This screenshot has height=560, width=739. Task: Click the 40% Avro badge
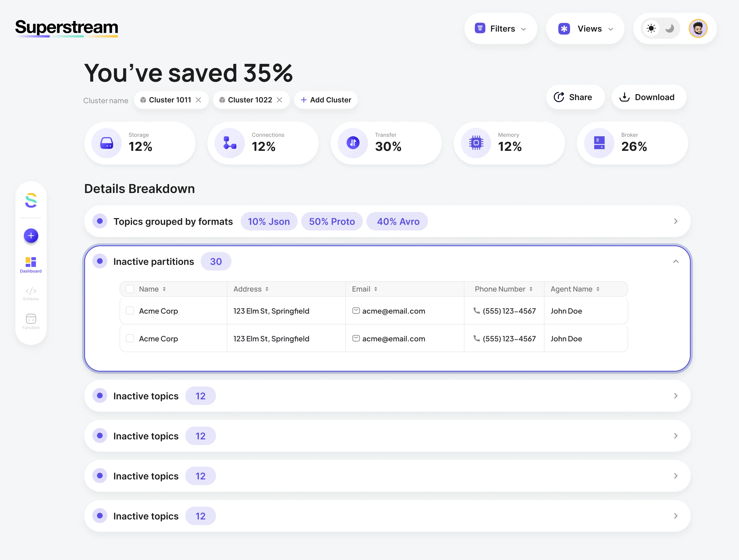[397, 221]
